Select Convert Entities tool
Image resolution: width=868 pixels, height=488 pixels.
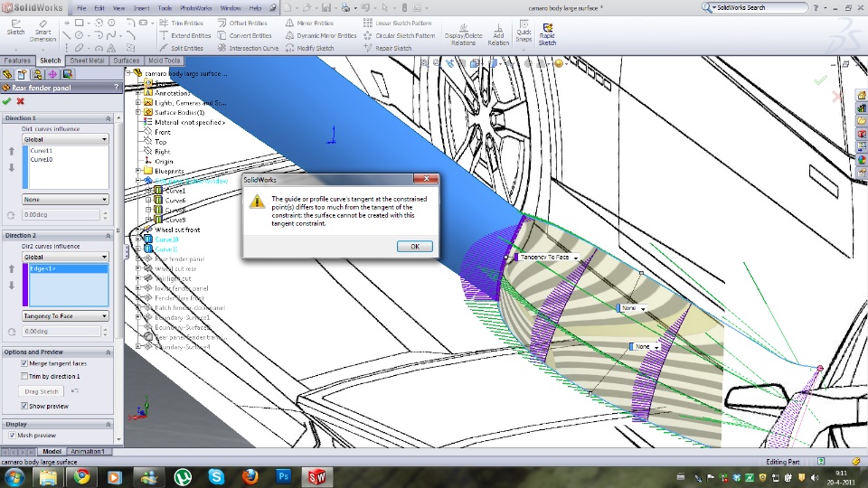244,35
